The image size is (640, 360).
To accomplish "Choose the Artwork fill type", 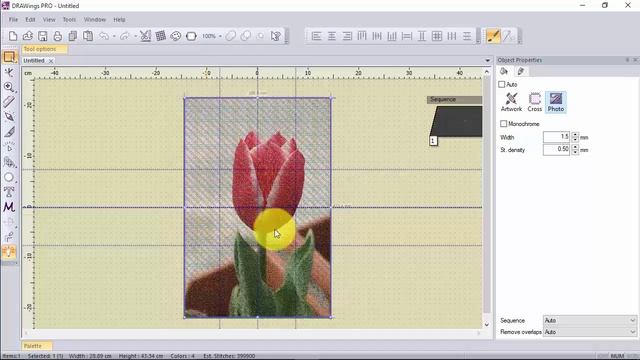I will (x=511, y=102).
